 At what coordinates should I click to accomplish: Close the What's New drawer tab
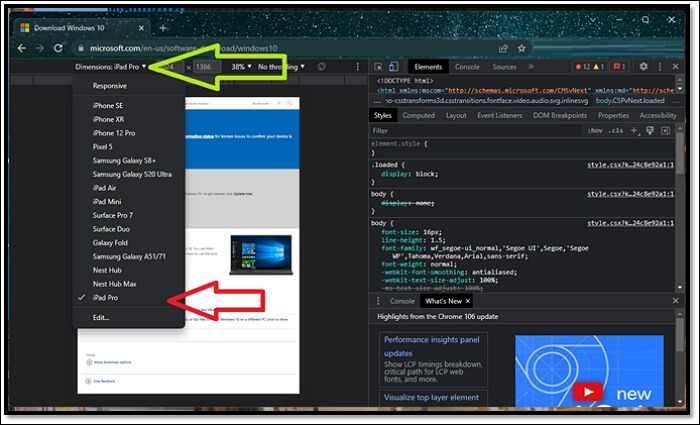pyautogui.click(x=467, y=301)
